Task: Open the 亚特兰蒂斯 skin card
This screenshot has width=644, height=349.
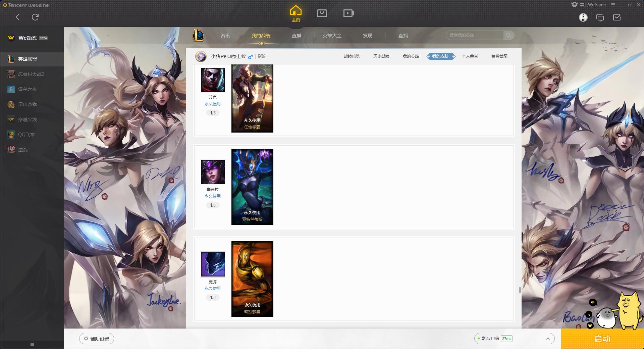Action: (252, 187)
